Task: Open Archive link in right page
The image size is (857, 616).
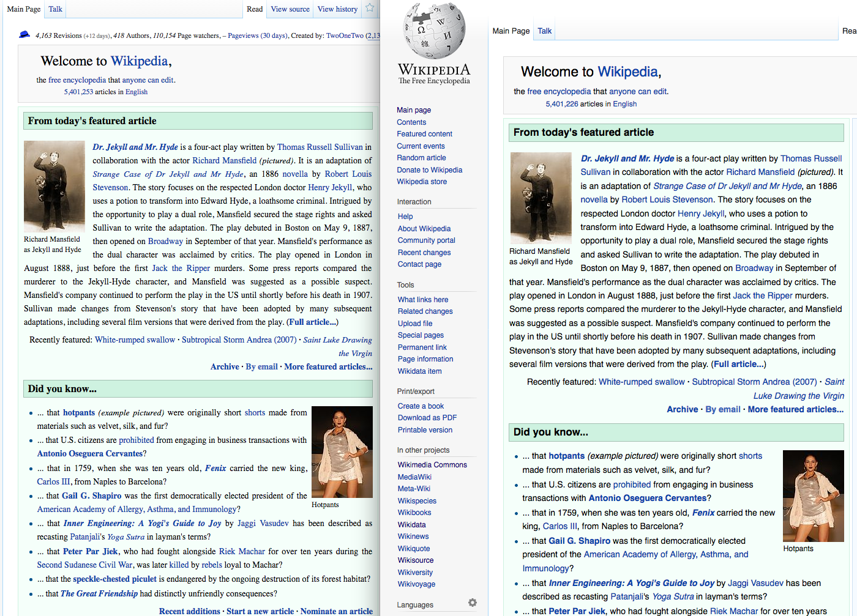Action: (683, 409)
